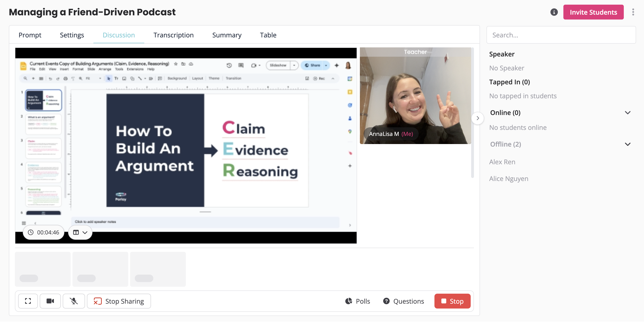Collapse the Online (0) section
The width and height of the screenshot is (644, 322).
[628, 112]
